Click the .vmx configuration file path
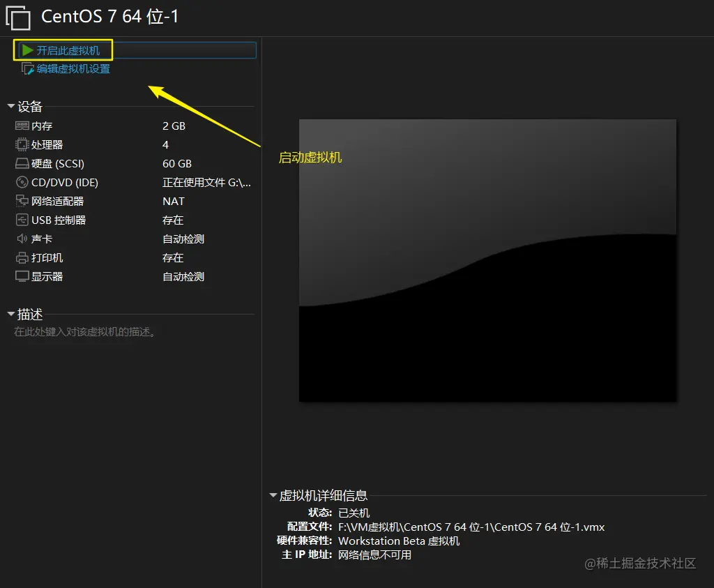The width and height of the screenshot is (714, 588). click(471, 527)
